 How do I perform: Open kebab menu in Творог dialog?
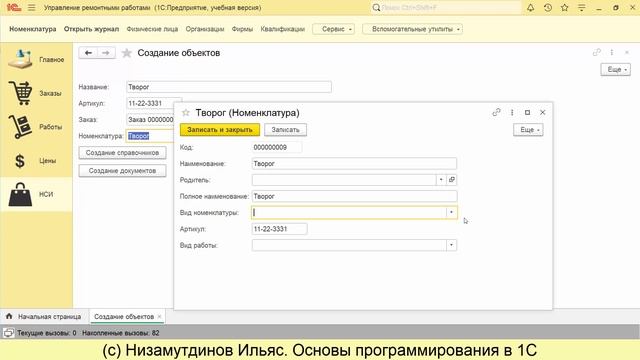coord(512,112)
